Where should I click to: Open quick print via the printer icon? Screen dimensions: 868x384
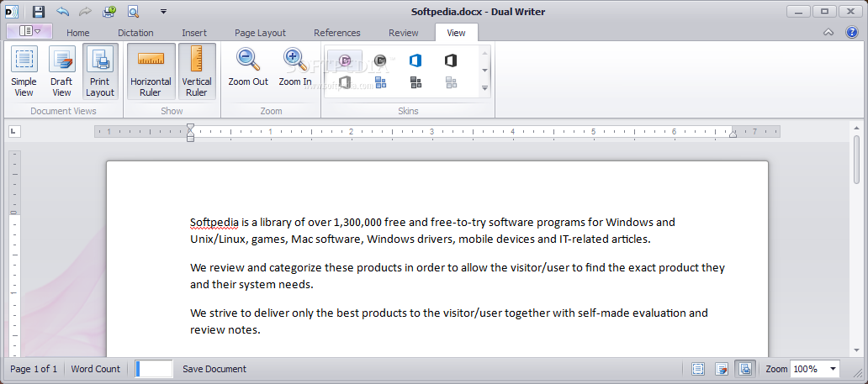109,11
